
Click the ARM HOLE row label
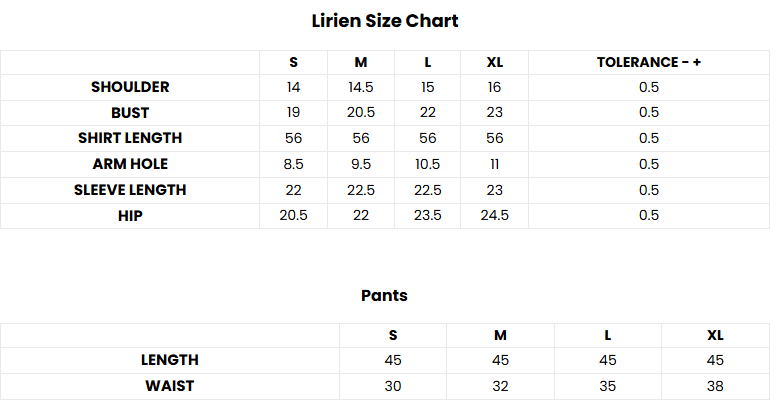tap(130, 164)
